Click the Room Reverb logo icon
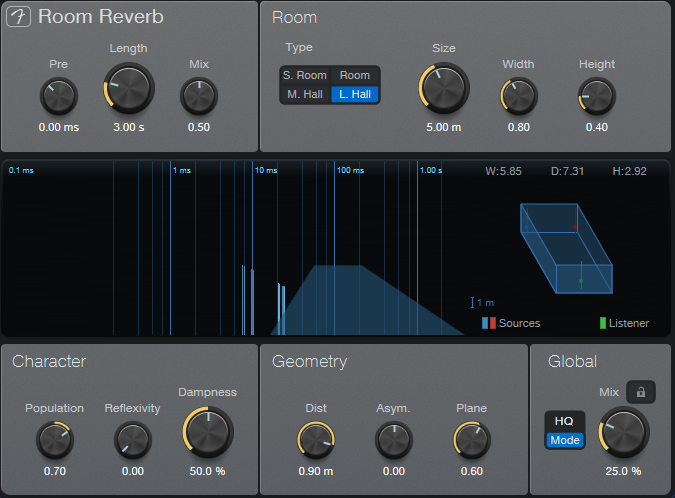The width and height of the screenshot is (675, 498). pyautogui.click(x=19, y=17)
